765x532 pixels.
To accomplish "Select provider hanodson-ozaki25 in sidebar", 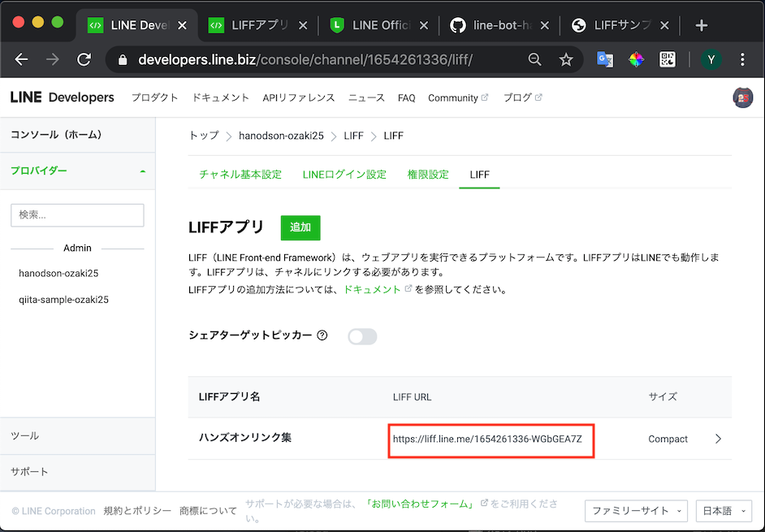I will point(58,274).
